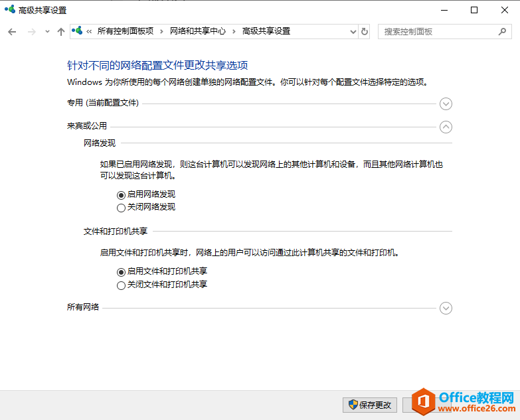Select 关闭文件和打印机共享 option
Screen dimensions: 520x420
121,285
